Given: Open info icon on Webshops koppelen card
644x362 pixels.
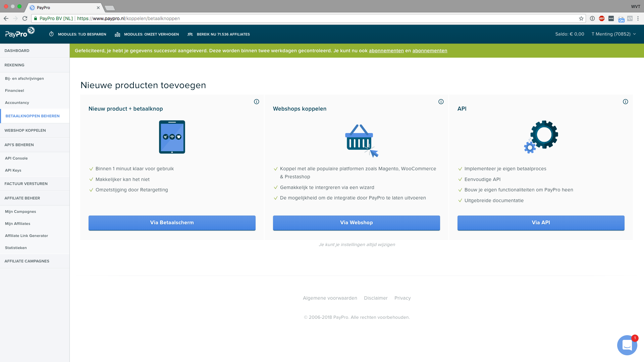Looking at the screenshot, I should 441,102.
